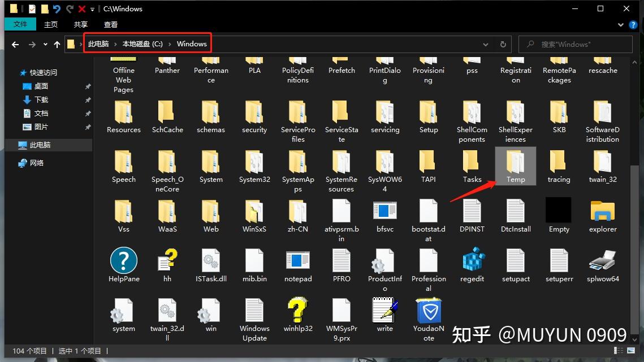644x362 pixels.
Task: Click the New Folder icon in quick access toolbar
Action: pyautogui.click(x=45, y=8)
